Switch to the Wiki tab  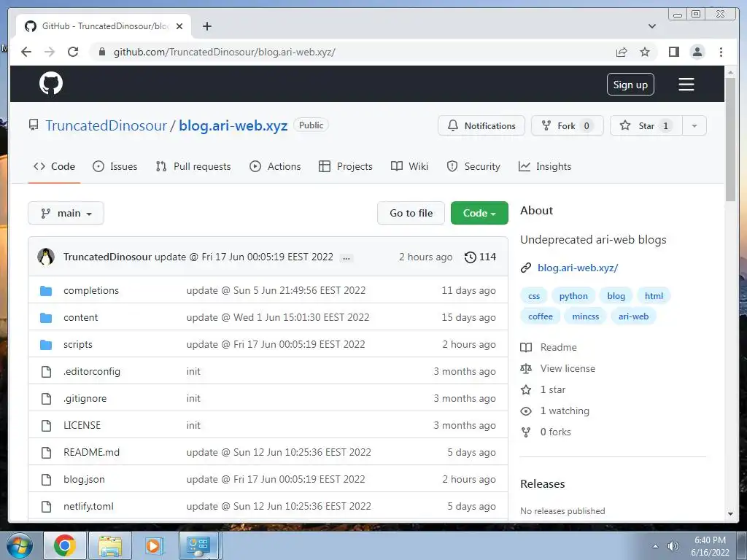(409, 166)
